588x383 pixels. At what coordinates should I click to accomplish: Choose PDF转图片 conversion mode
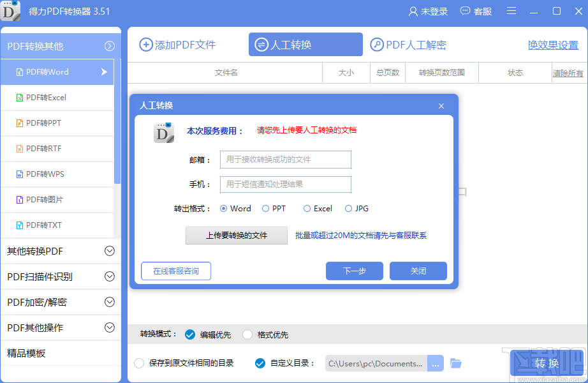(x=57, y=200)
